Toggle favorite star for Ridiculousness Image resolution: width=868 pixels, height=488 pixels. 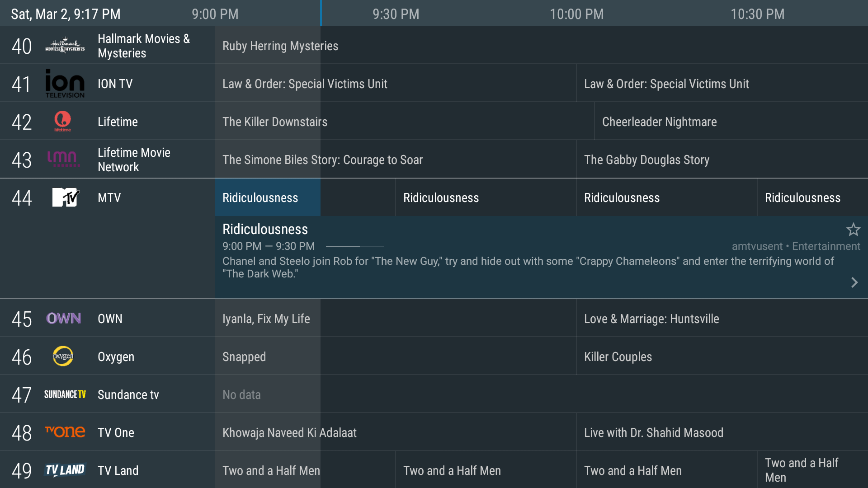coord(853,230)
